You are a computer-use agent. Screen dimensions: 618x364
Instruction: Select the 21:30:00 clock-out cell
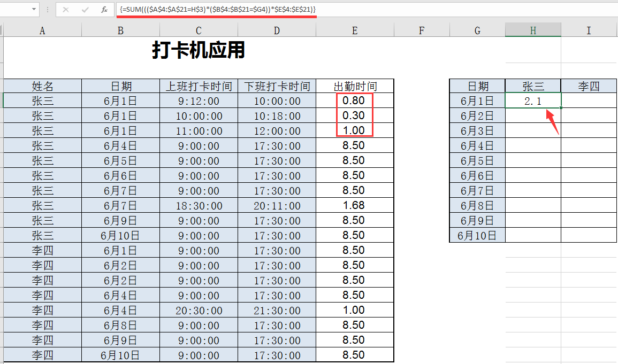point(277,310)
